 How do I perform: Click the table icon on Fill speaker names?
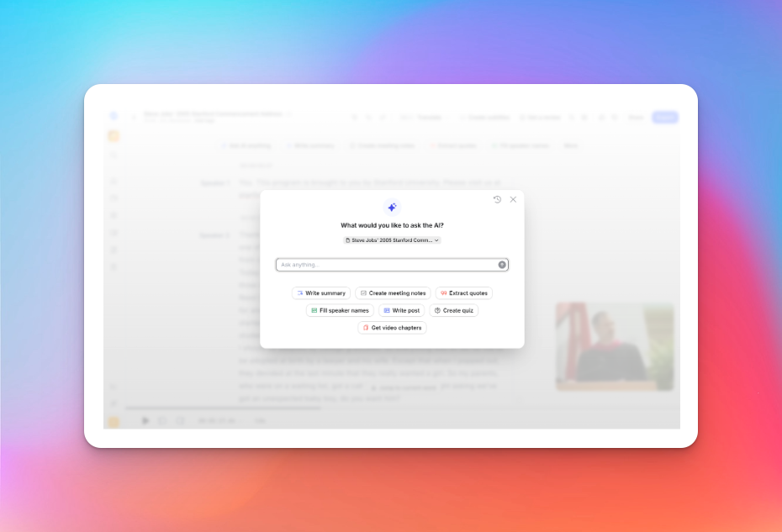314,310
